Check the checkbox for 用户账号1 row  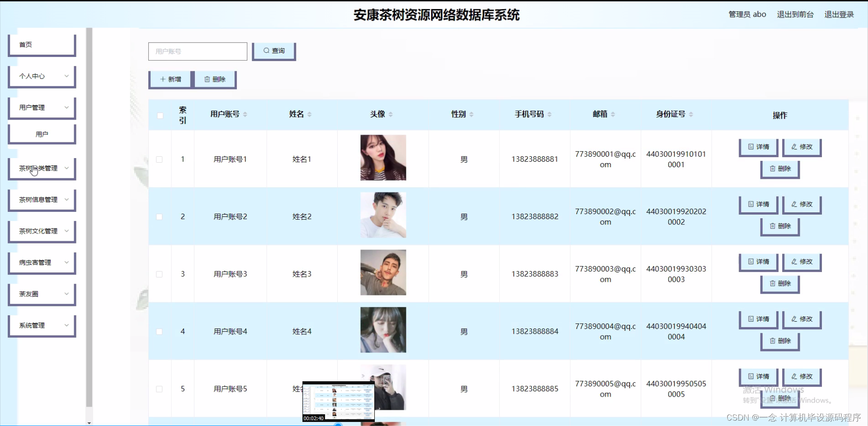160,159
